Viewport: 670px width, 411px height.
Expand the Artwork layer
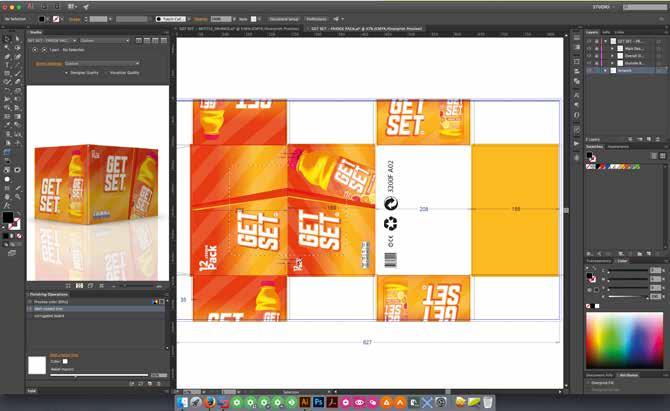605,70
